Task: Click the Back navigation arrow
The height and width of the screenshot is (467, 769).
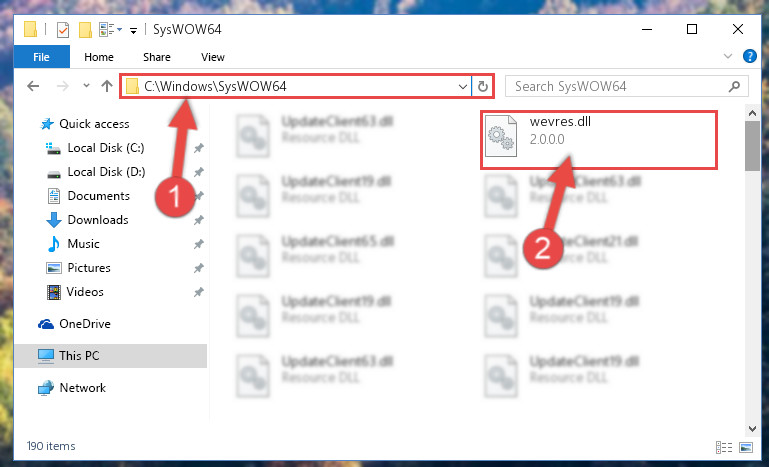Action: [x=33, y=86]
